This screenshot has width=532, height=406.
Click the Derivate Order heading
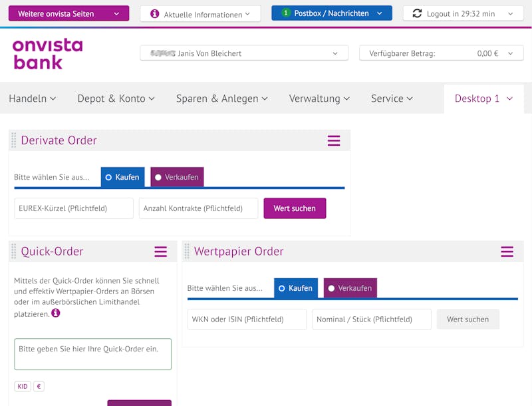pos(59,140)
